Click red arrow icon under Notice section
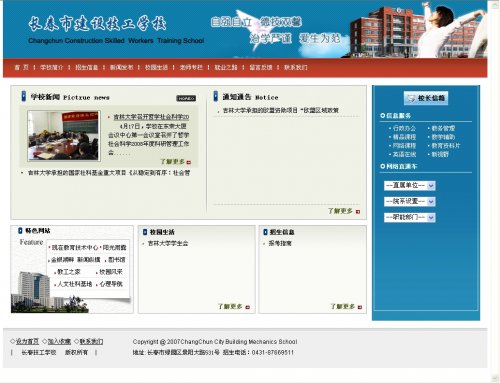This screenshot has width=500, height=383. coord(358,212)
